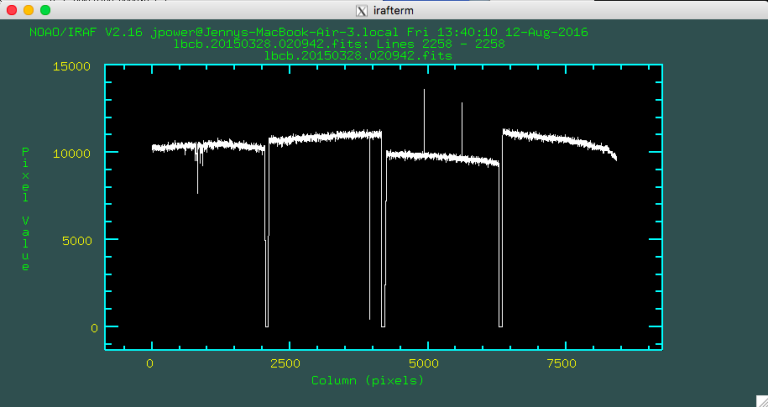This screenshot has height=407, width=768.
Task: Maximize irafterm using the green button
Action: tap(45, 10)
